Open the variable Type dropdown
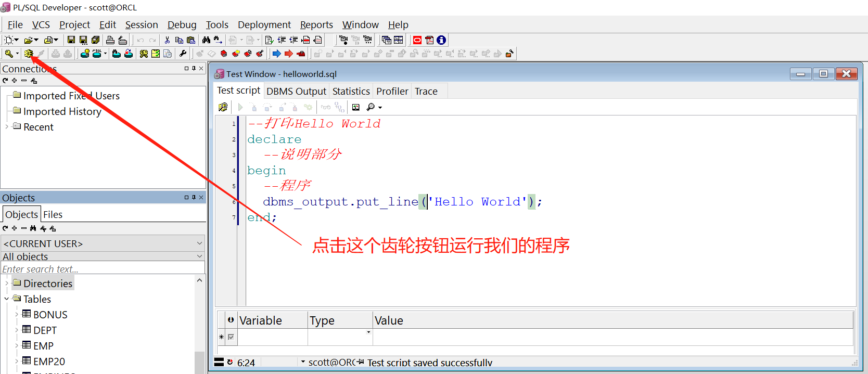Image resolution: width=868 pixels, height=374 pixels. (368, 332)
